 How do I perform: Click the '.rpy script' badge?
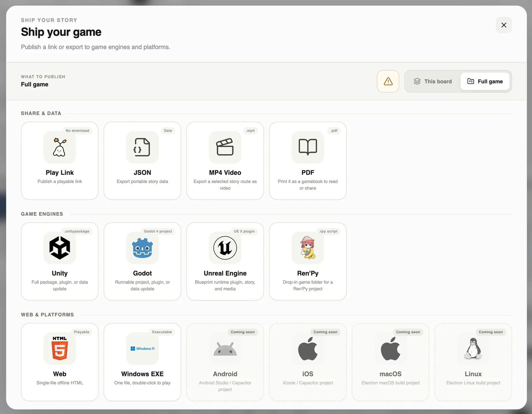point(328,231)
